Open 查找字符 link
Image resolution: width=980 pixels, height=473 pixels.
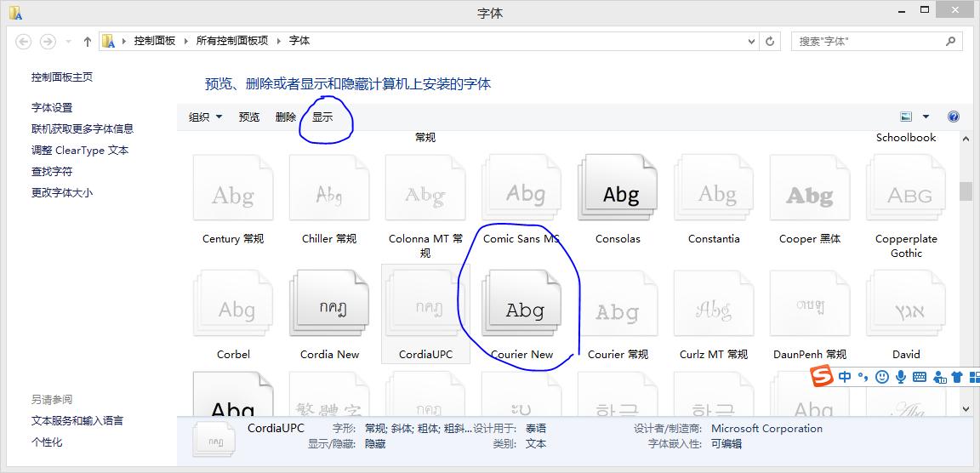(52, 171)
